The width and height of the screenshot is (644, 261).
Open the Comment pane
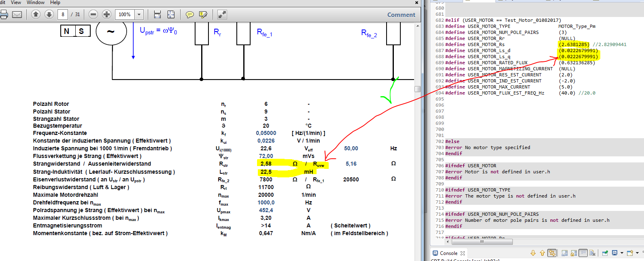tap(401, 15)
